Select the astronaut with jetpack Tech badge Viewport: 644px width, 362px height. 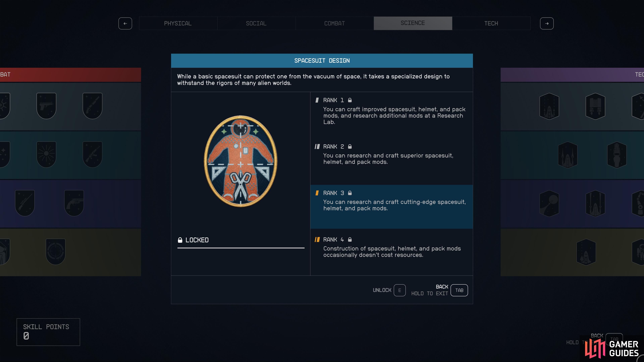coord(638,252)
